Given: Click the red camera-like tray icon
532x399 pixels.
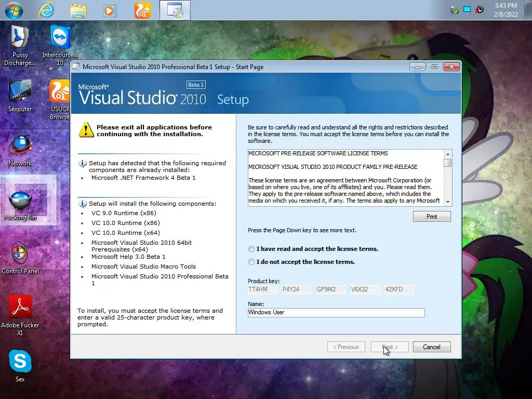Looking at the screenshot, I should click(x=480, y=9).
